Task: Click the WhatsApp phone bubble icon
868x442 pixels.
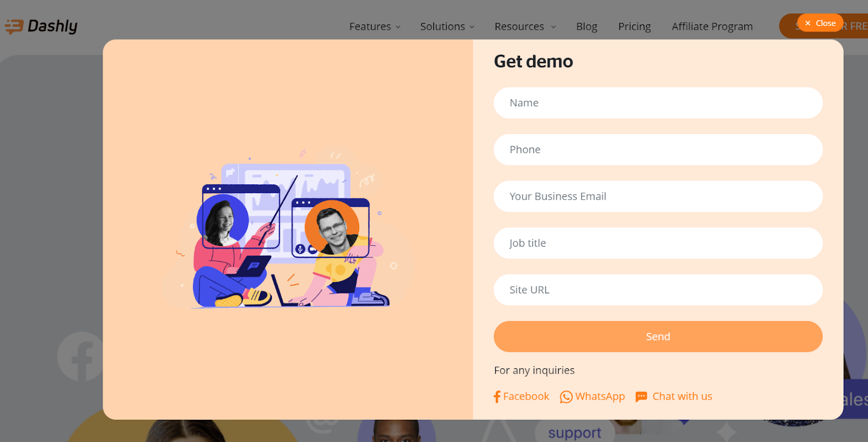Action: click(566, 397)
